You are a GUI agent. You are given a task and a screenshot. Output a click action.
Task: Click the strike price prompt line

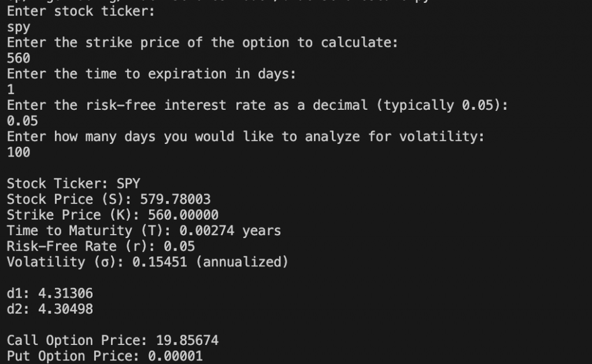[x=202, y=43]
